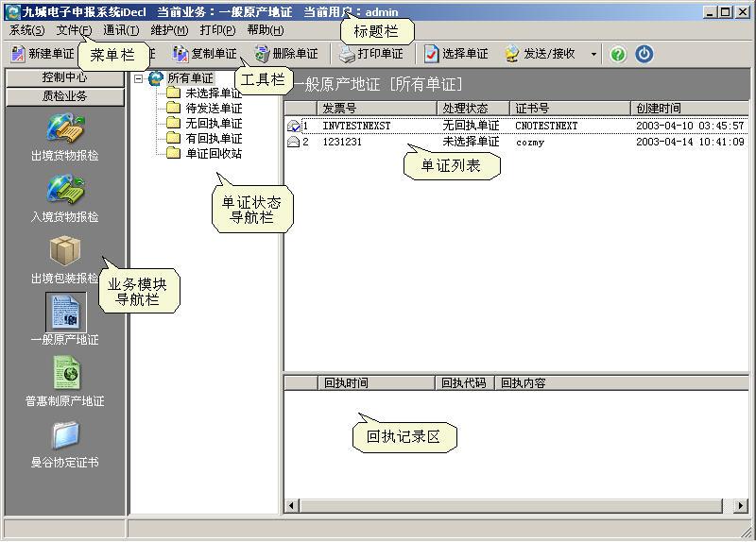This screenshot has height=542, width=756.
Task: Click the 新建单证 toolbar button
Action: 43,54
